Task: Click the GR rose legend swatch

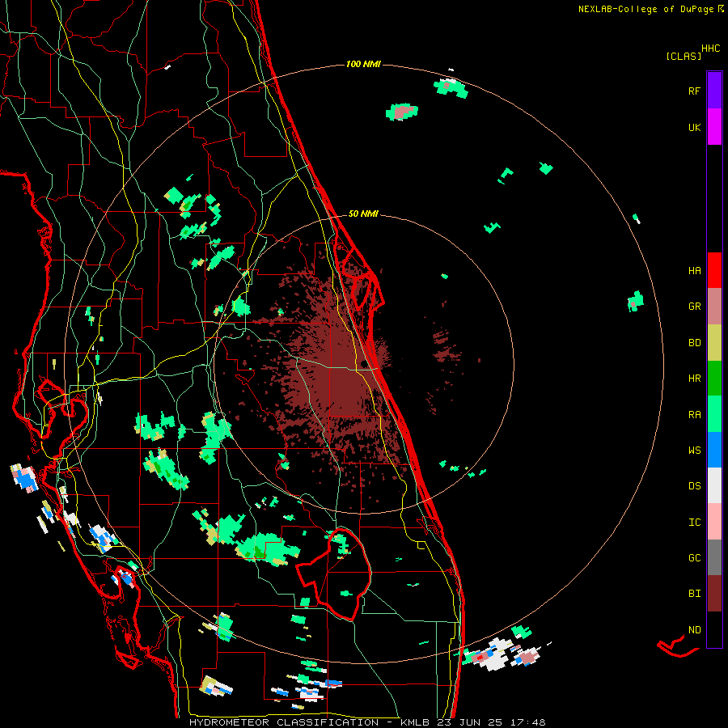Action: pyautogui.click(x=714, y=307)
